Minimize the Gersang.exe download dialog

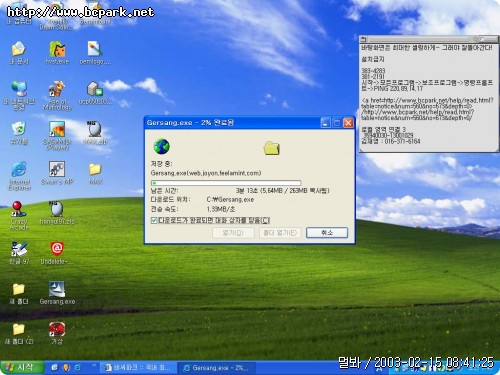(x=325, y=123)
